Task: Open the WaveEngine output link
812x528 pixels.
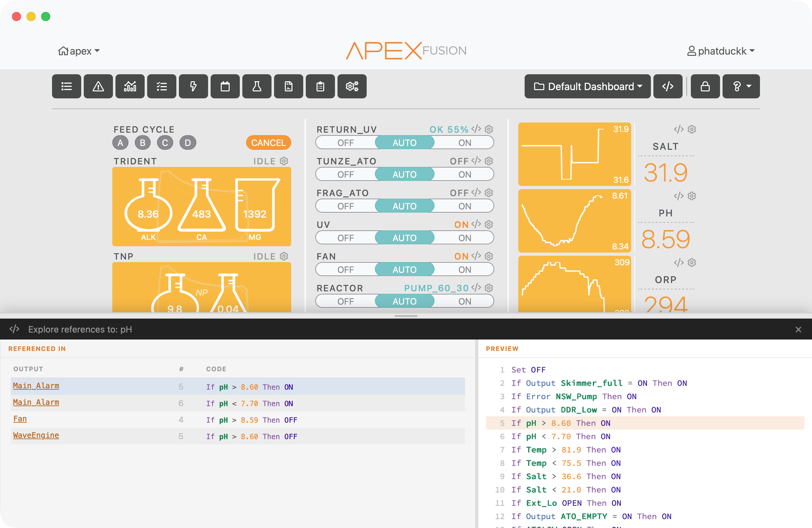Action: 36,435
